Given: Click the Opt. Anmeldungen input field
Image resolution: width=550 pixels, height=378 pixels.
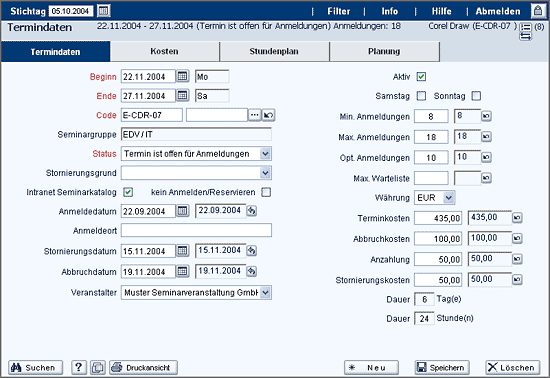Looking at the screenshot, I should click(431, 157).
